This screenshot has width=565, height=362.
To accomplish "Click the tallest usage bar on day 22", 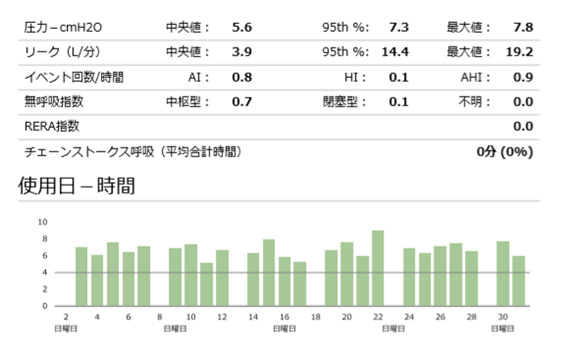I will [x=378, y=268].
